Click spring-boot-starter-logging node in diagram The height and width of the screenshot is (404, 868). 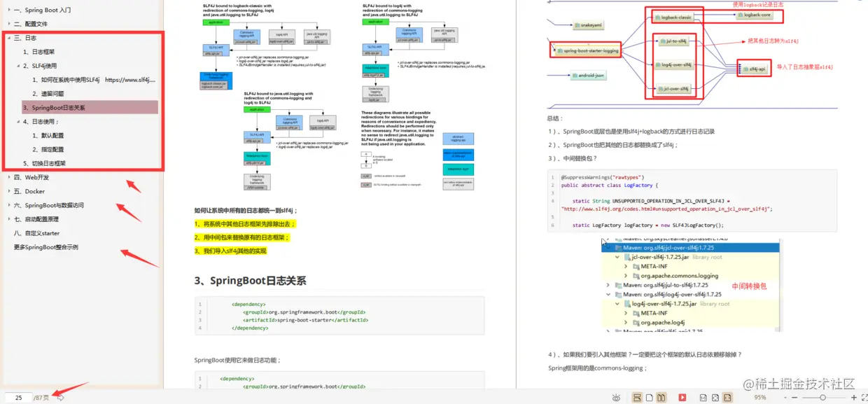587,50
